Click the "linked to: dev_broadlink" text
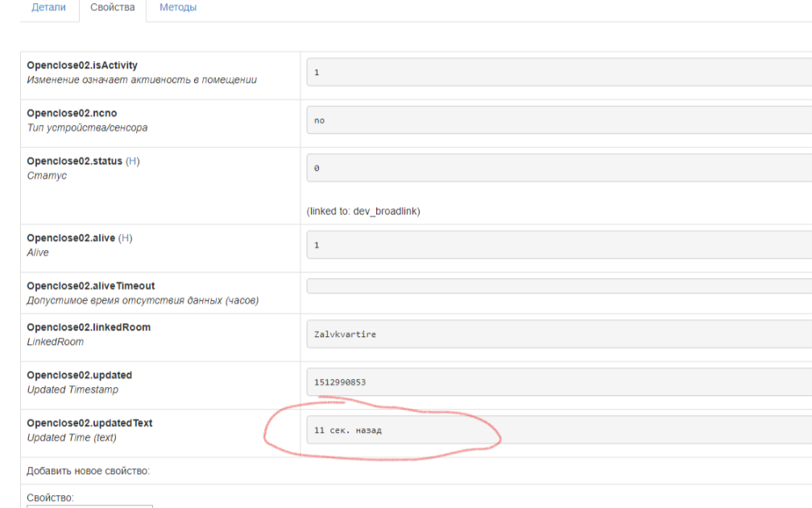 363,211
